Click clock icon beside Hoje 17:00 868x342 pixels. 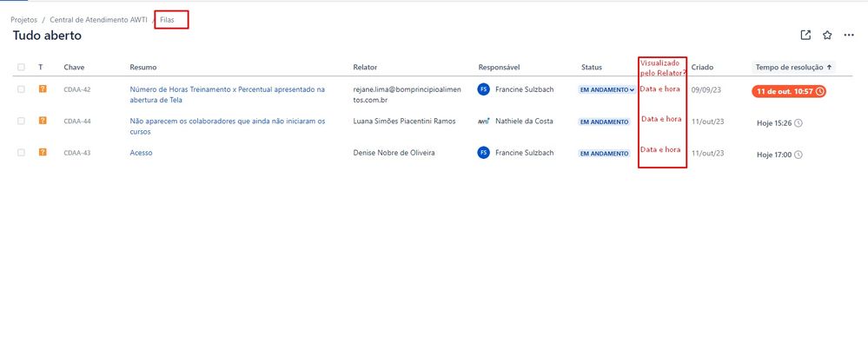(798, 155)
